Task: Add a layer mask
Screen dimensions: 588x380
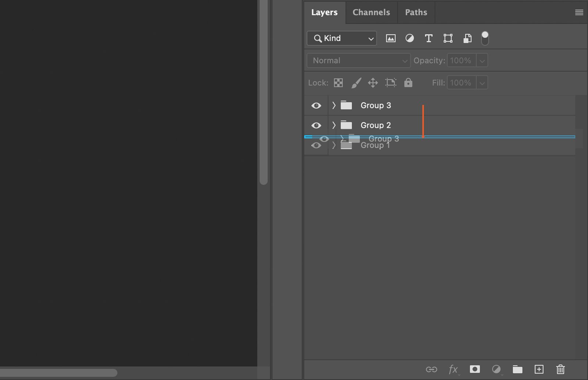Action: (x=474, y=369)
